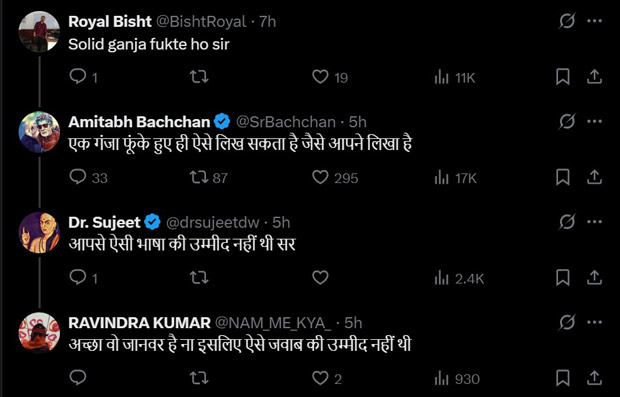Share RAVINDRA KUMAR's tweet
Screen dimensions: 620x397
pyautogui.click(x=594, y=378)
